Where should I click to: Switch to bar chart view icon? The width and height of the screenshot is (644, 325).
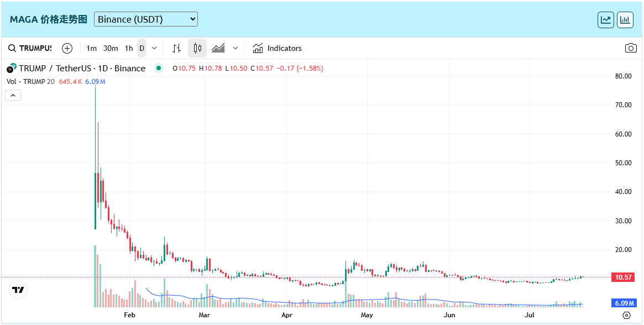[x=625, y=20]
